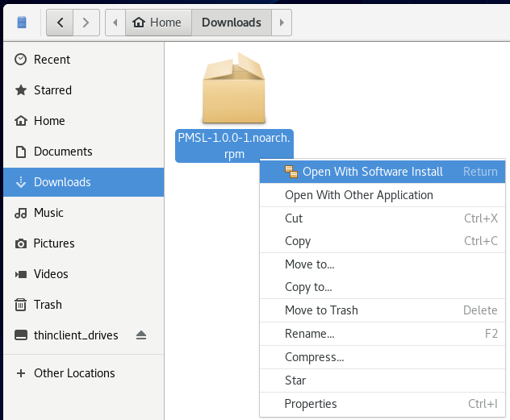
Task: Click the Files app icon in header
Action: [x=22, y=23]
